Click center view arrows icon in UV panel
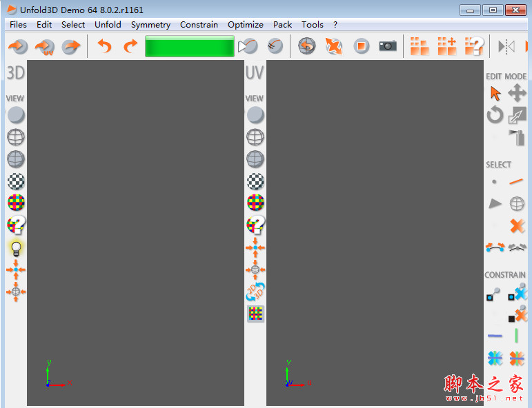532x408 pixels. coord(255,247)
